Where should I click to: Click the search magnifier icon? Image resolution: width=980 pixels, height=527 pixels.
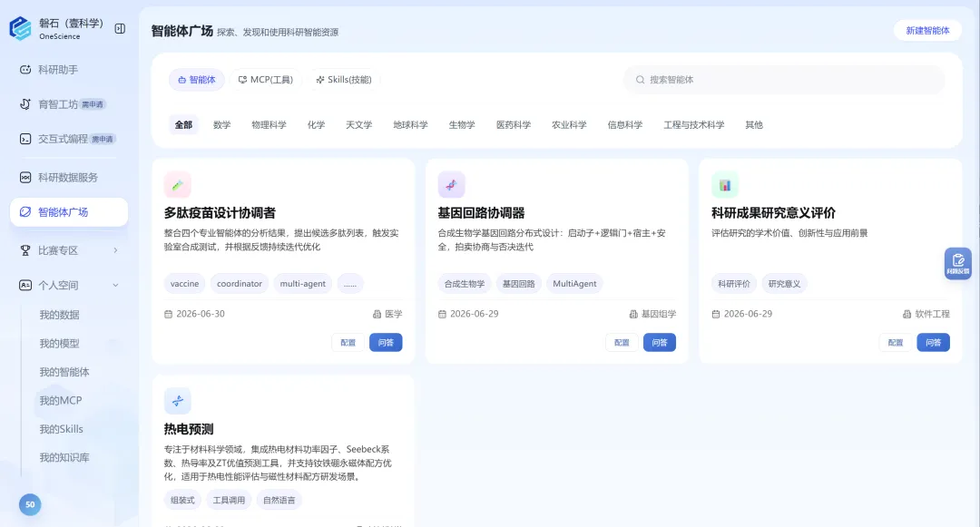click(x=640, y=80)
